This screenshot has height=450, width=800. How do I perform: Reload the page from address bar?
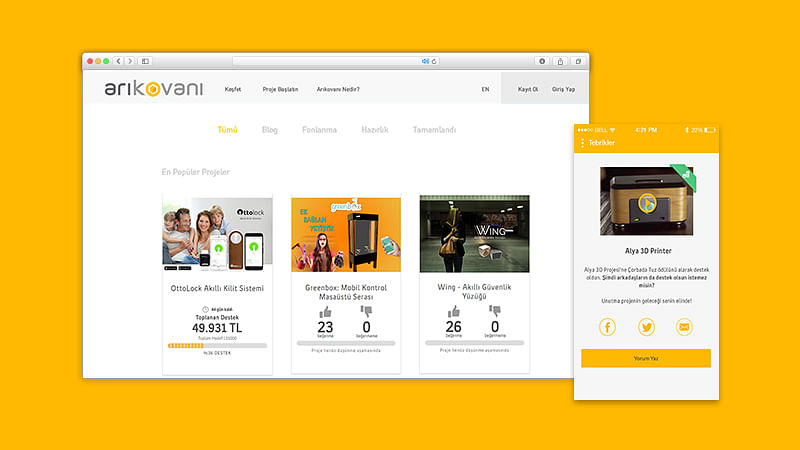point(434,61)
